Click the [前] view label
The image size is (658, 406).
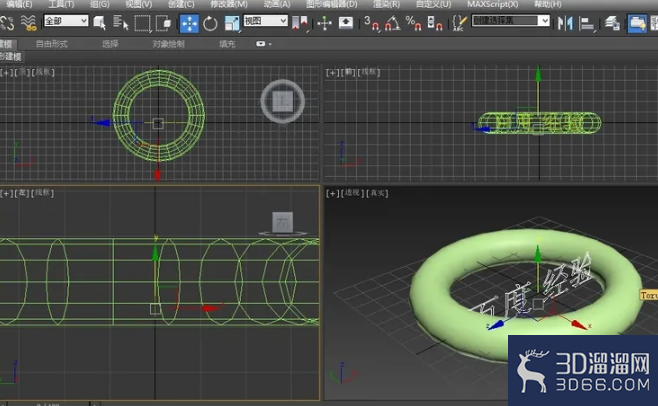(348, 72)
